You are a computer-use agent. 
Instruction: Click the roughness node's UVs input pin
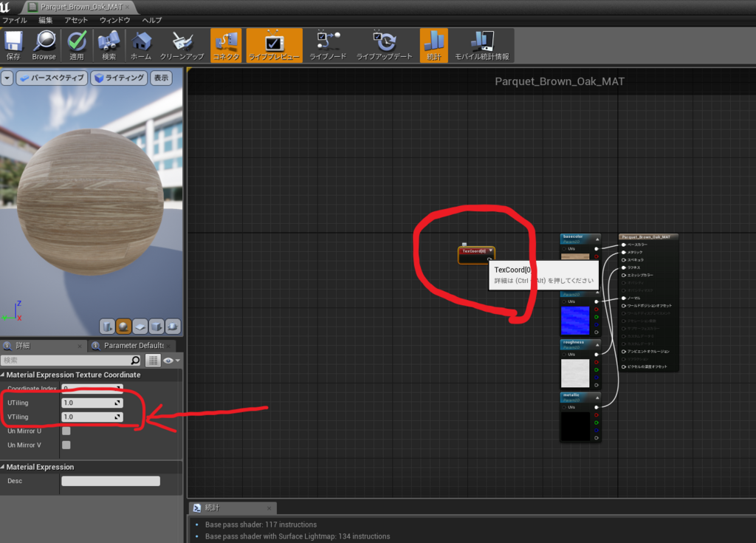coord(565,355)
